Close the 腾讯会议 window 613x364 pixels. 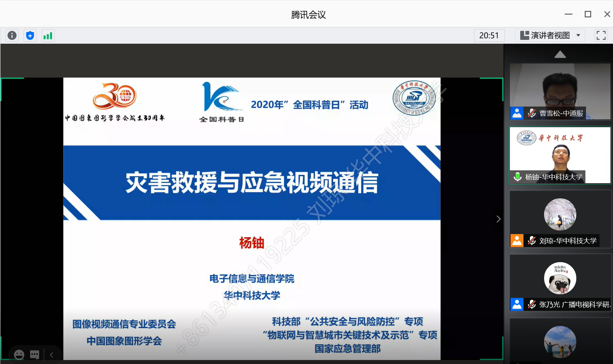pos(607,14)
